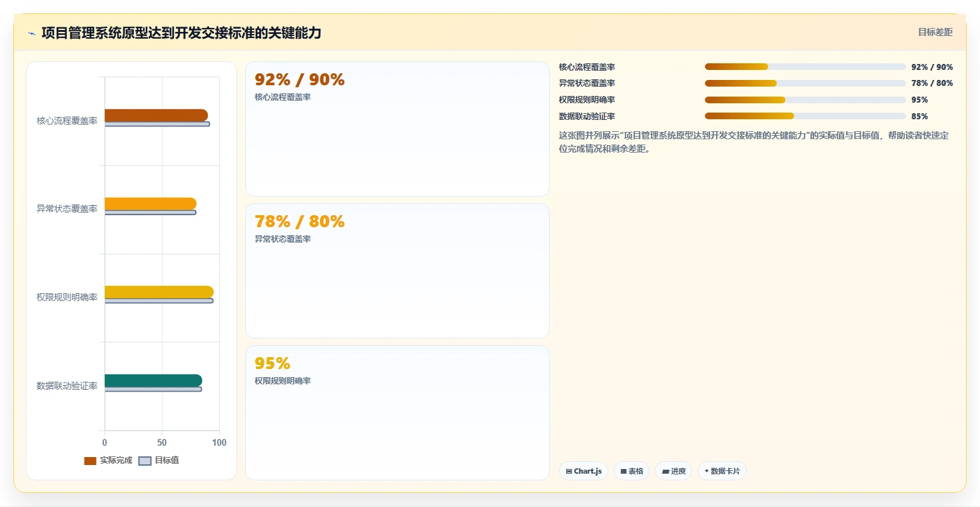Viewport: 980px width, 507px height.
Task: Click the description paragraph starting 这张图并列展示
Action: pyautogui.click(x=754, y=142)
